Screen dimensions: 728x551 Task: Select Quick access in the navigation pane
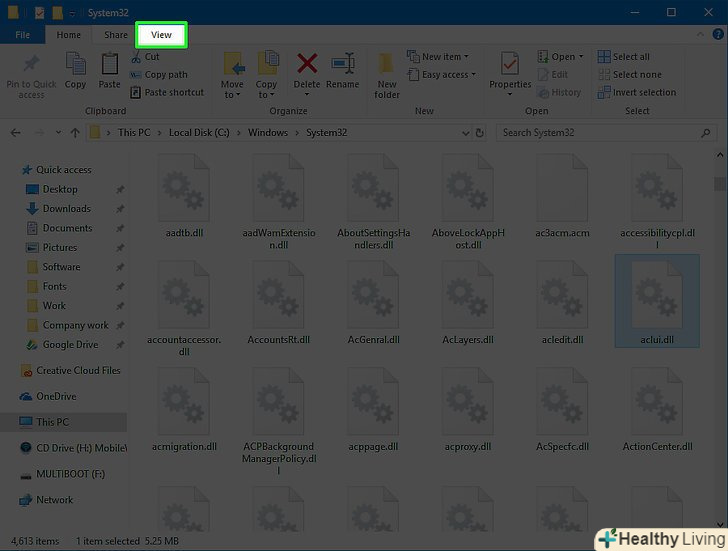tap(57, 170)
